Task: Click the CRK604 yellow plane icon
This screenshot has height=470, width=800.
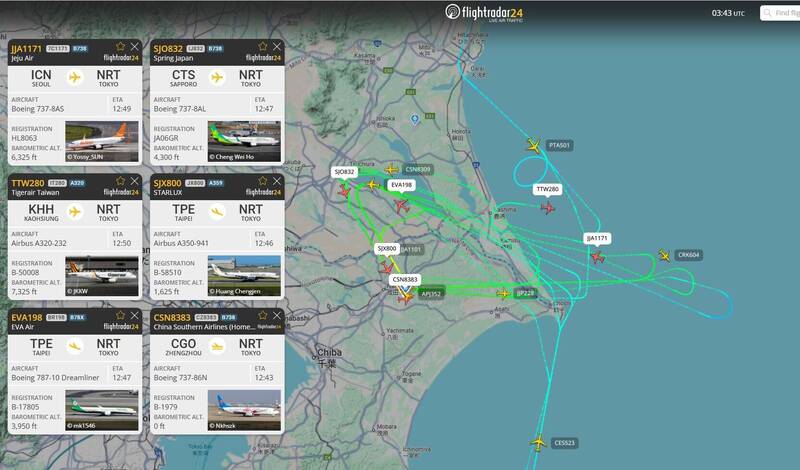Action: pyautogui.click(x=664, y=255)
